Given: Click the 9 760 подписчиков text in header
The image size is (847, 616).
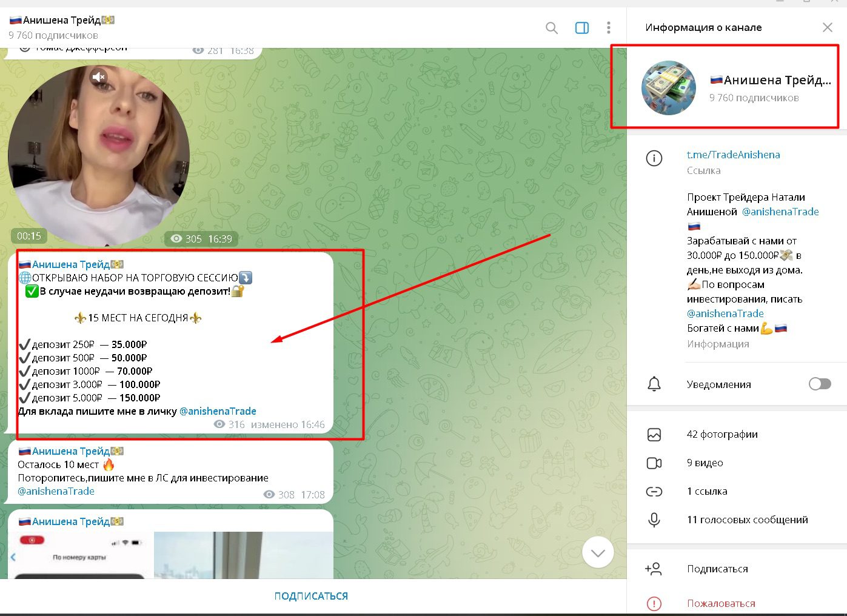Looking at the screenshot, I should coord(53,35).
